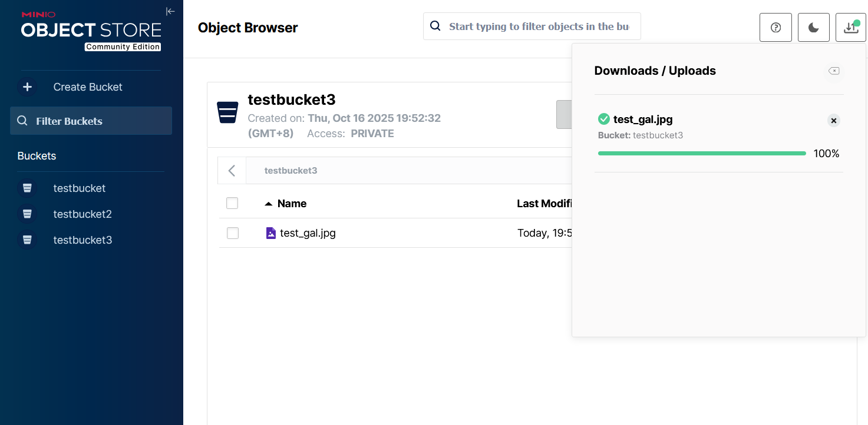868x425 pixels.
Task: Select all objects with header checkbox
Action: point(232,203)
